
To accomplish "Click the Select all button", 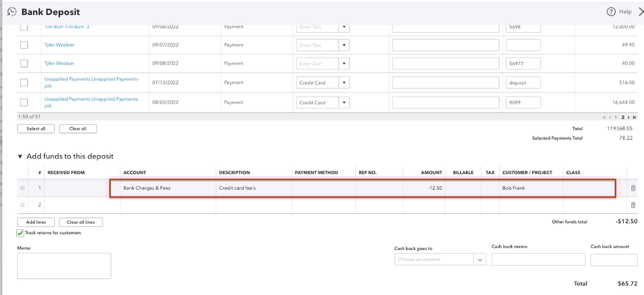I will (36, 128).
